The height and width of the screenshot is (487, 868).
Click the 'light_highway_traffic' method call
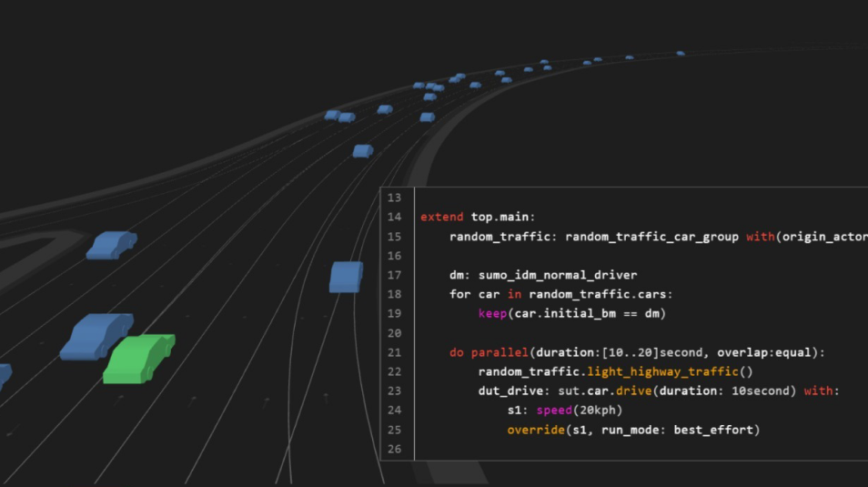(x=662, y=371)
